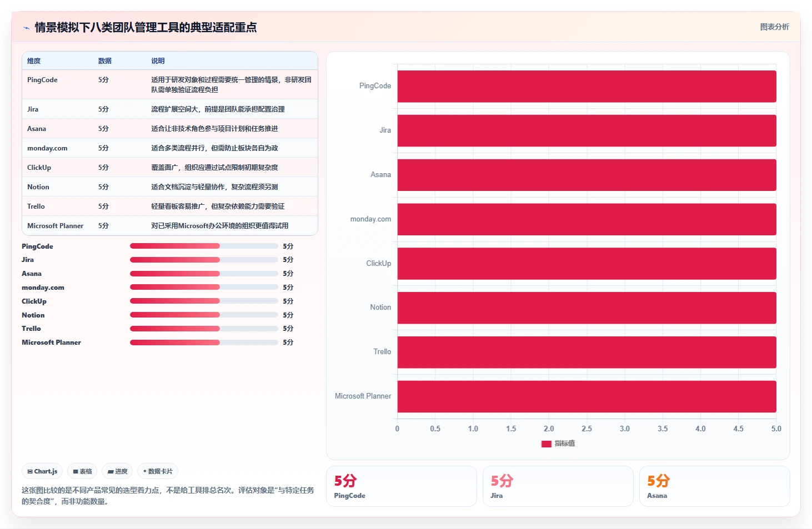This screenshot has width=812, height=529.
Task: Select the 数据卡片 tag chip
Action: coord(158,471)
